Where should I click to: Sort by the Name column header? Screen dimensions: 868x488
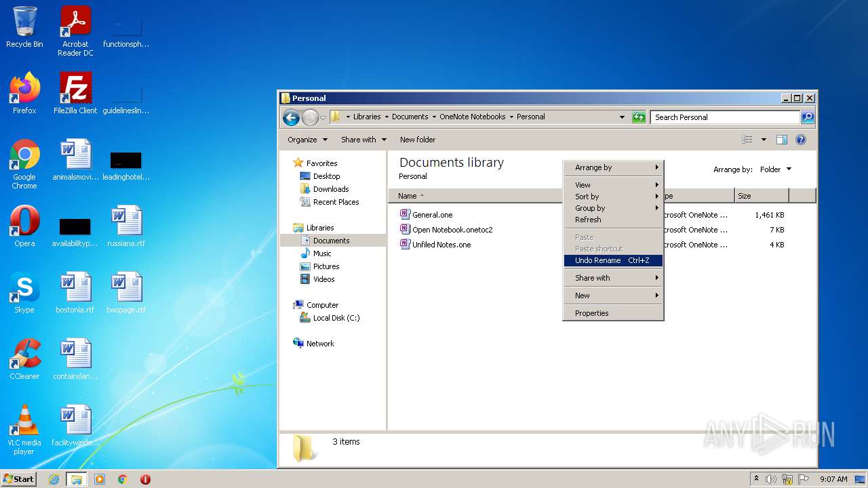475,196
